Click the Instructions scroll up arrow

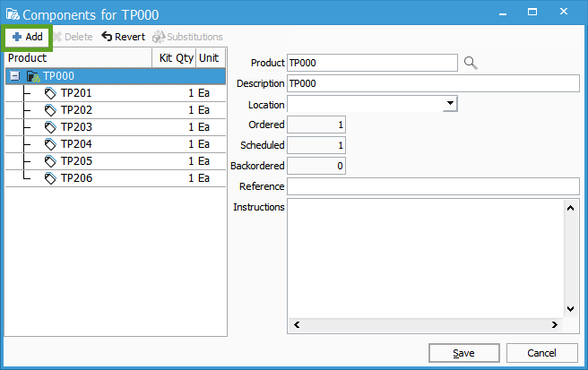tap(570, 208)
